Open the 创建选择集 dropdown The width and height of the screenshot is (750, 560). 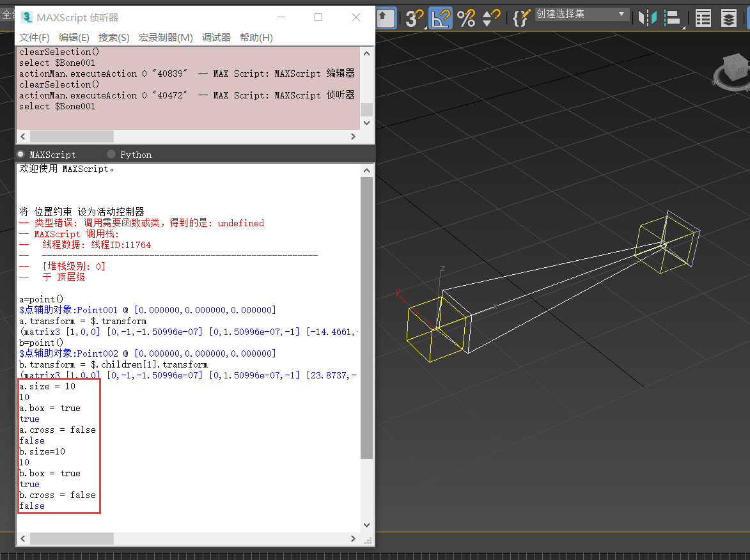(x=581, y=14)
